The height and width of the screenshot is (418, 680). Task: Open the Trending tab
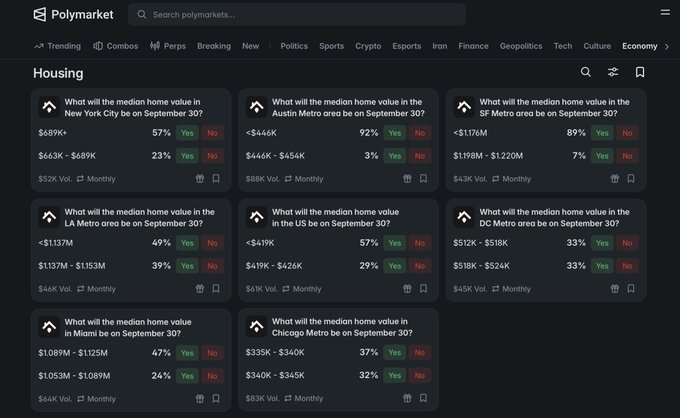click(58, 46)
